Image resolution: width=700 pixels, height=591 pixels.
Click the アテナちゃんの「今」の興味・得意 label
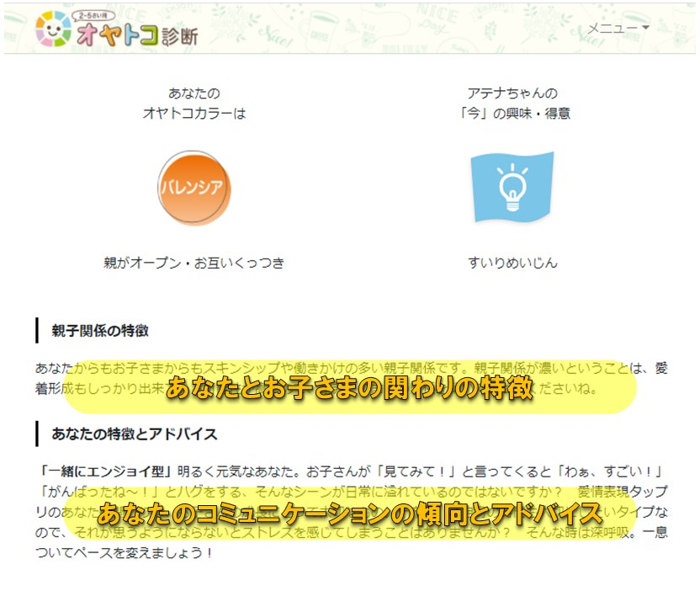(x=513, y=99)
